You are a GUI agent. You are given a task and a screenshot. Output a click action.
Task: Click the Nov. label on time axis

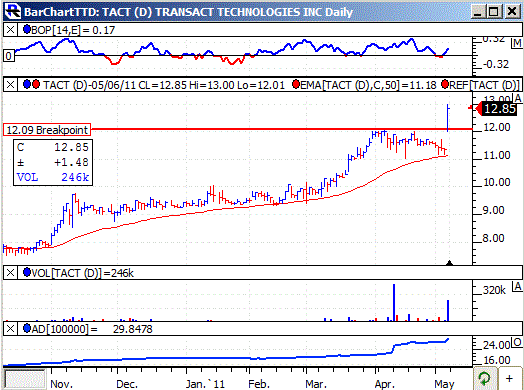click(x=62, y=384)
